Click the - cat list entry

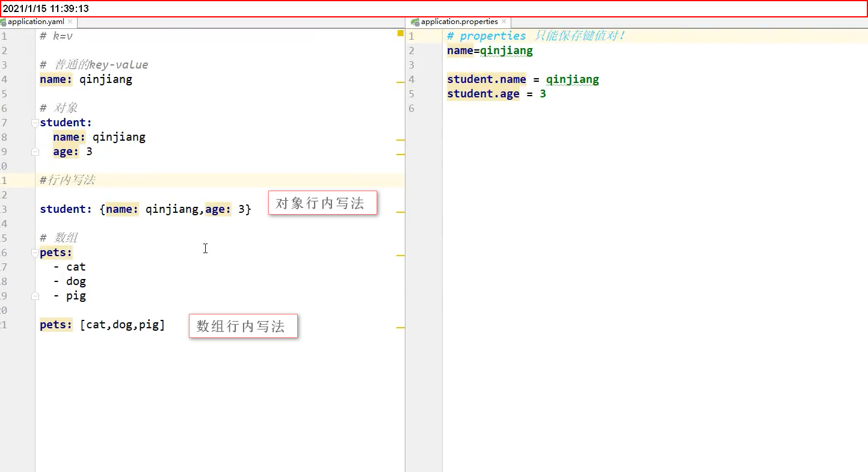[70, 267]
